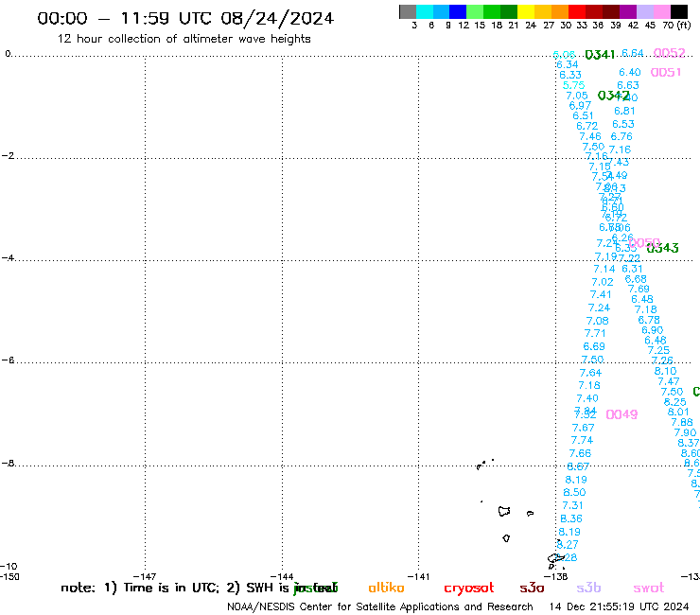Click the wave height value '6.40'
Image resolution: width=700 pixels, height=615 pixels.
(x=630, y=72)
